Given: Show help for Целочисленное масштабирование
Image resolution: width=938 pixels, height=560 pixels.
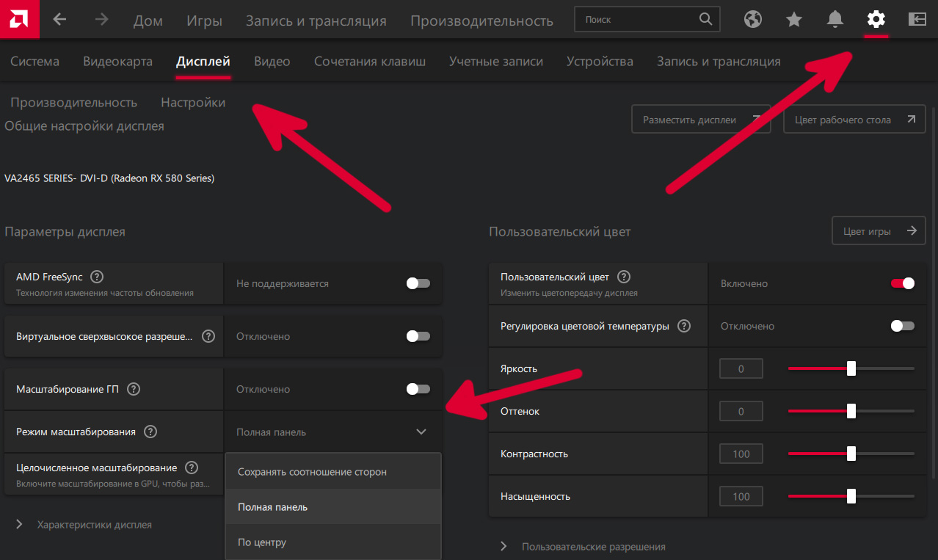Looking at the screenshot, I should 192,468.
